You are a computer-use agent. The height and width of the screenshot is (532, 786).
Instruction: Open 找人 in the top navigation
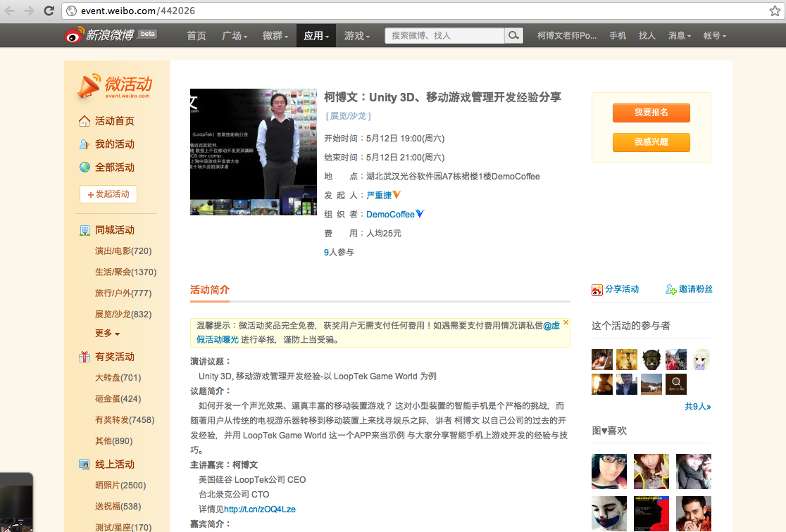click(647, 36)
